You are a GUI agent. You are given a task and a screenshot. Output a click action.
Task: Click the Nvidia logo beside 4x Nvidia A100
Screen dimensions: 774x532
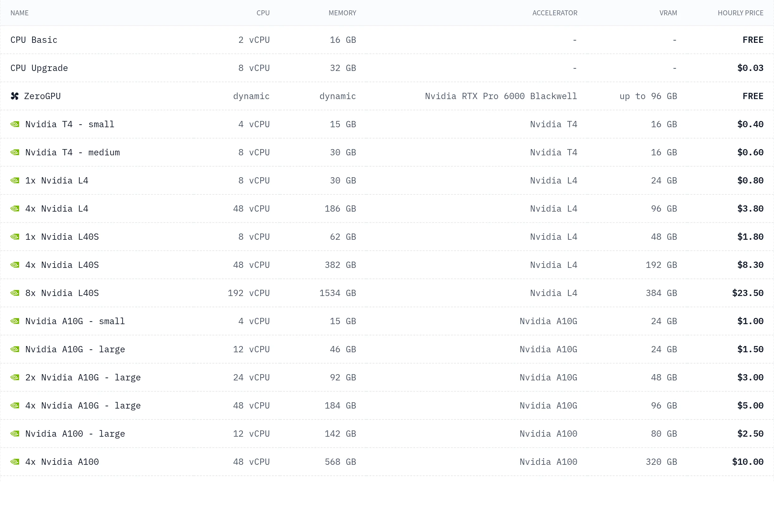(15, 462)
